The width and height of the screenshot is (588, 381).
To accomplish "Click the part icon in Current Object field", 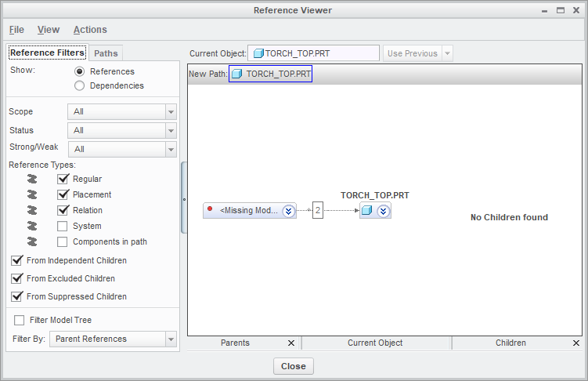I will pyautogui.click(x=258, y=53).
